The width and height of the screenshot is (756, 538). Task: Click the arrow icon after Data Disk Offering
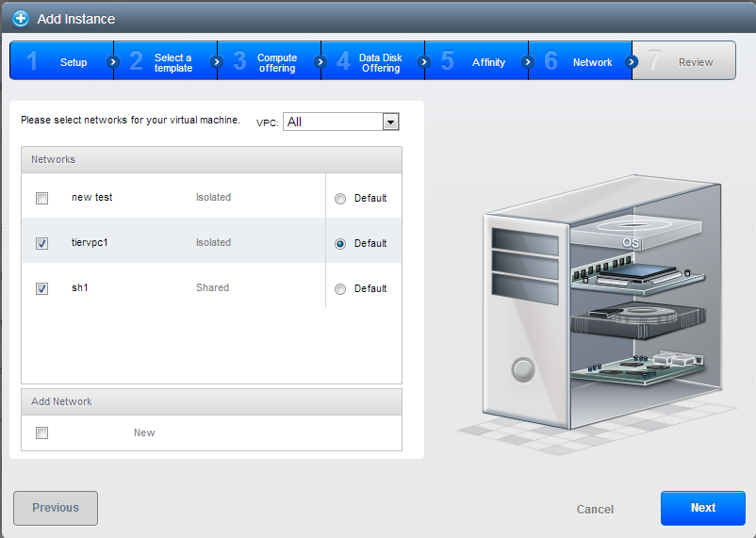click(x=424, y=61)
